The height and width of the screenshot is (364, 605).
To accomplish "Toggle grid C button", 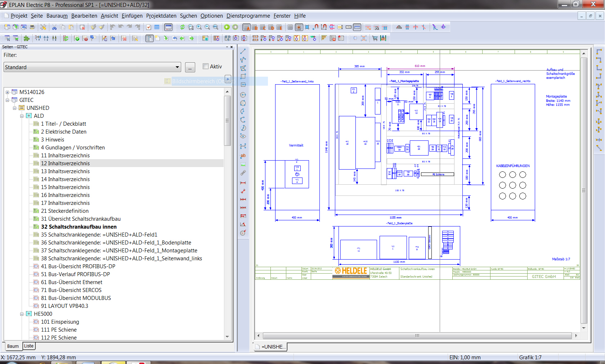I will click(263, 27).
